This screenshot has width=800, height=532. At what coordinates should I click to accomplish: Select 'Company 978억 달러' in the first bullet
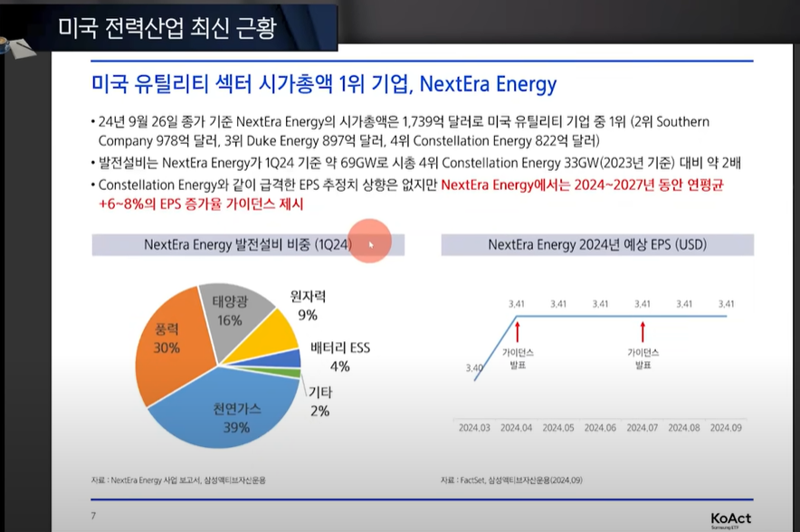[x=158, y=141]
